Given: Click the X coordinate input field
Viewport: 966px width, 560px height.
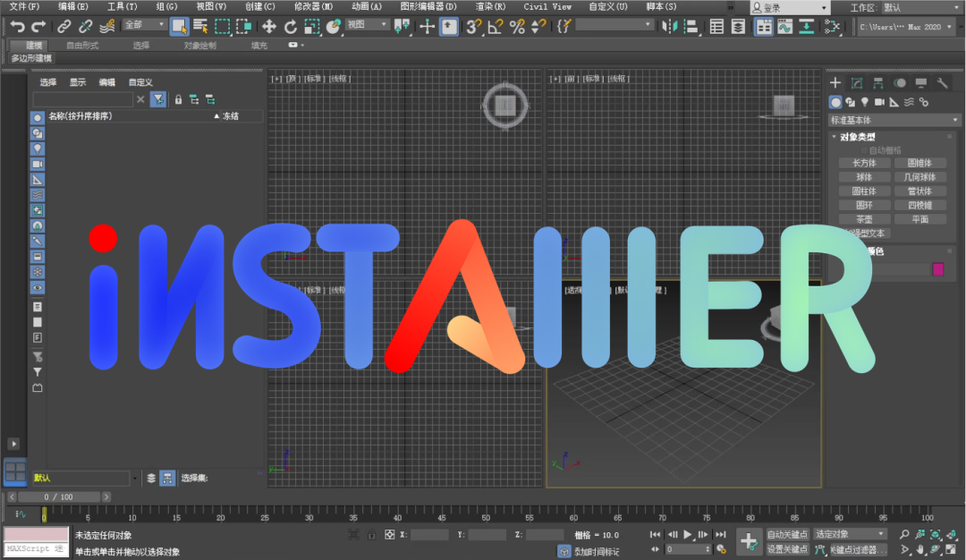Looking at the screenshot, I should point(429,535).
